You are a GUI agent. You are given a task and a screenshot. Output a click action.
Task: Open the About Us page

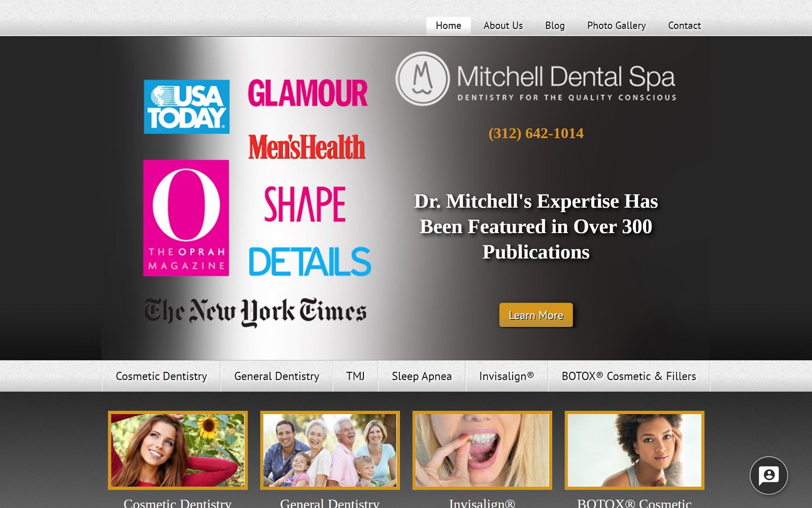(x=503, y=26)
